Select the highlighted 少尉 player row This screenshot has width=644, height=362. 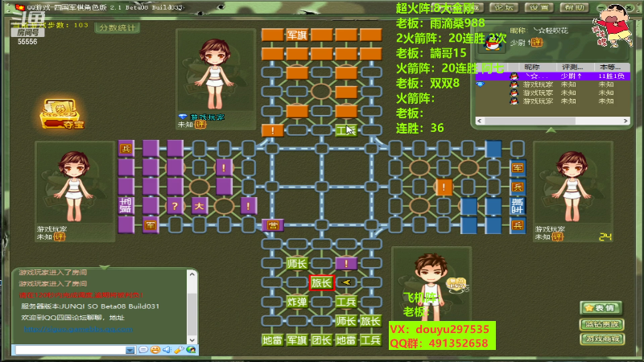pos(553,76)
